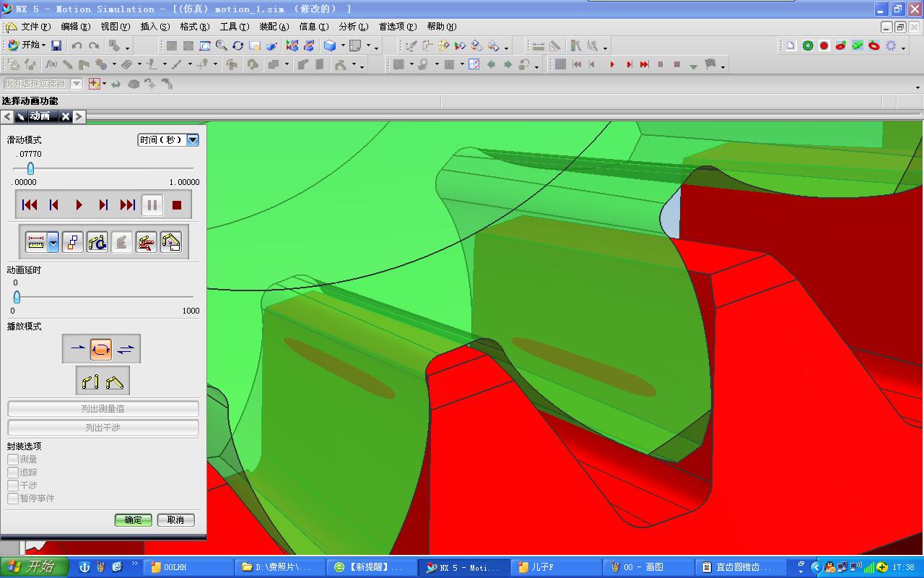Click the green gear icon in motion toolbar

pyautogui.click(x=808, y=46)
